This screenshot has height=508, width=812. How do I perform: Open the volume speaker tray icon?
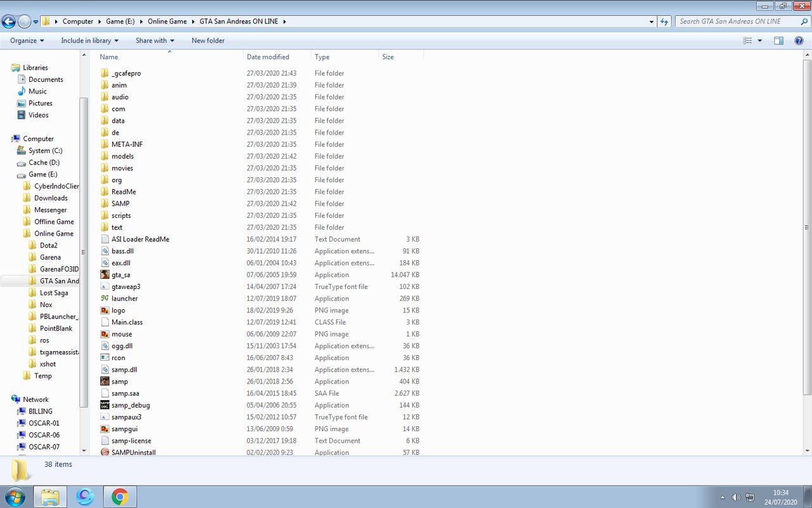[x=736, y=497]
